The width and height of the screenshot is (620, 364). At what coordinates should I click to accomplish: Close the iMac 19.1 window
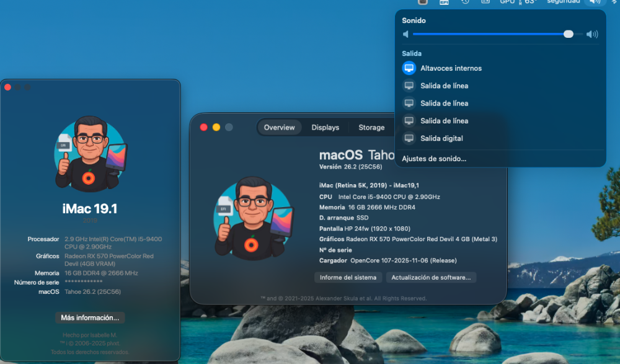point(7,87)
